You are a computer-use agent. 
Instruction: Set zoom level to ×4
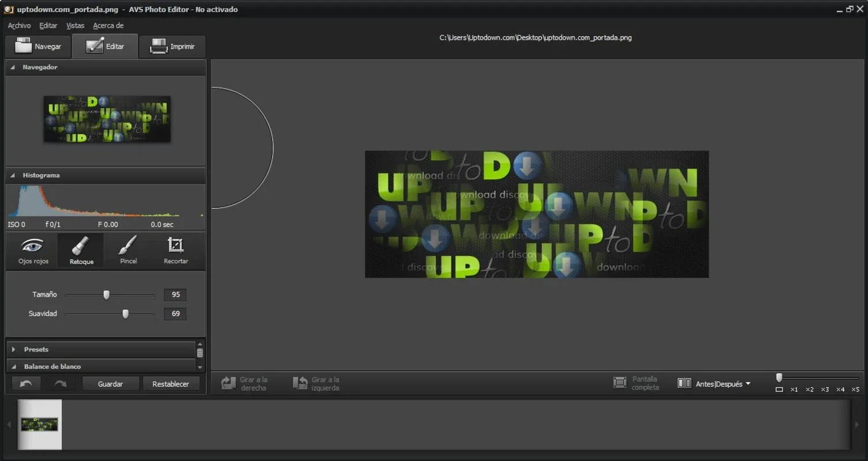point(840,390)
